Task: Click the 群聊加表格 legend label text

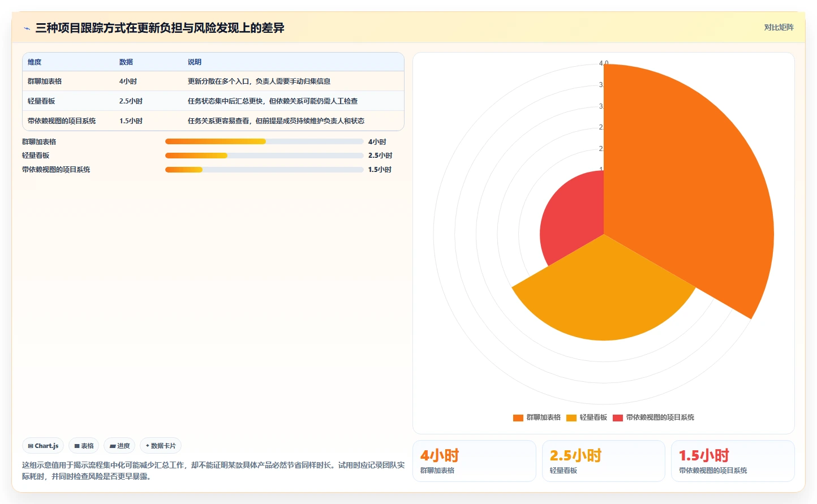Action: [543, 417]
